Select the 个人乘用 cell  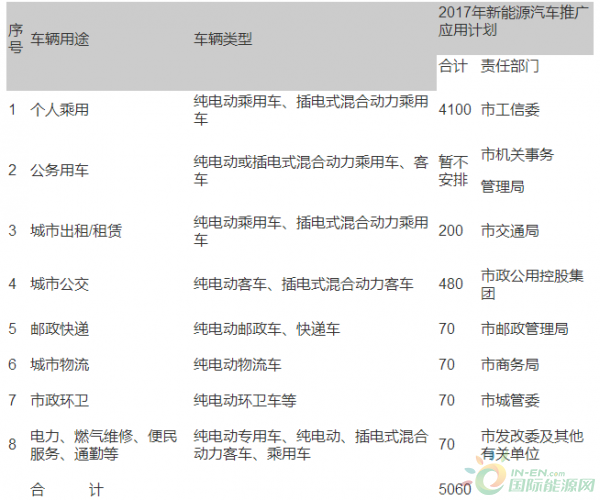(59, 110)
